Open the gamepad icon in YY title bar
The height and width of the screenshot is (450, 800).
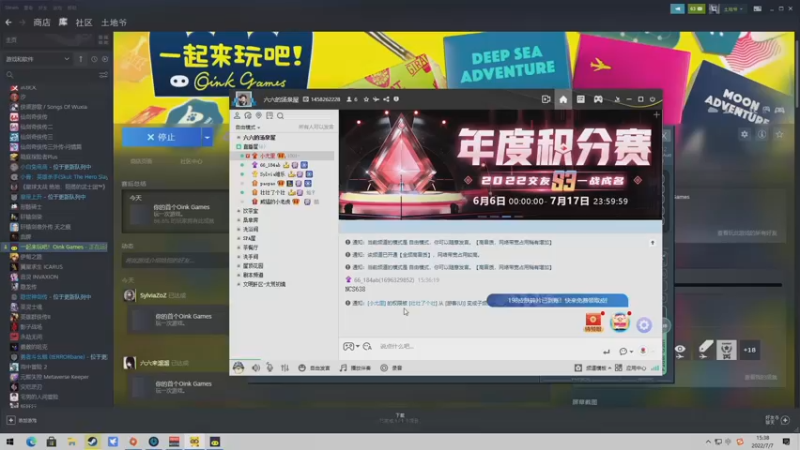[598, 99]
